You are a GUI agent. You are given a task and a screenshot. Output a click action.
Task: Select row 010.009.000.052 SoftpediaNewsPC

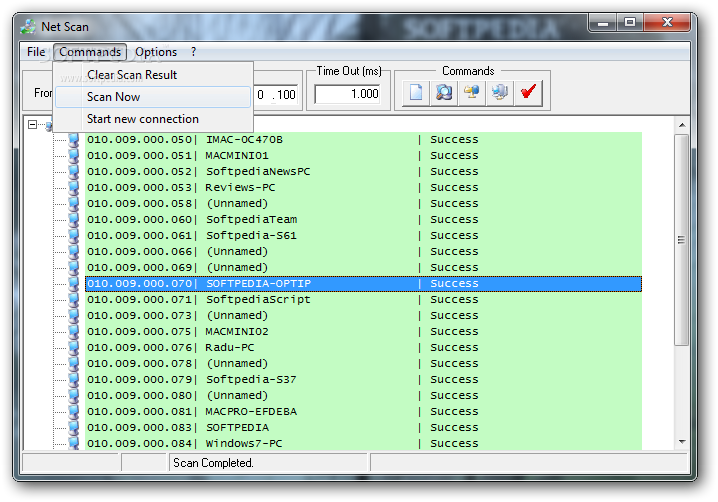tap(363, 171)
